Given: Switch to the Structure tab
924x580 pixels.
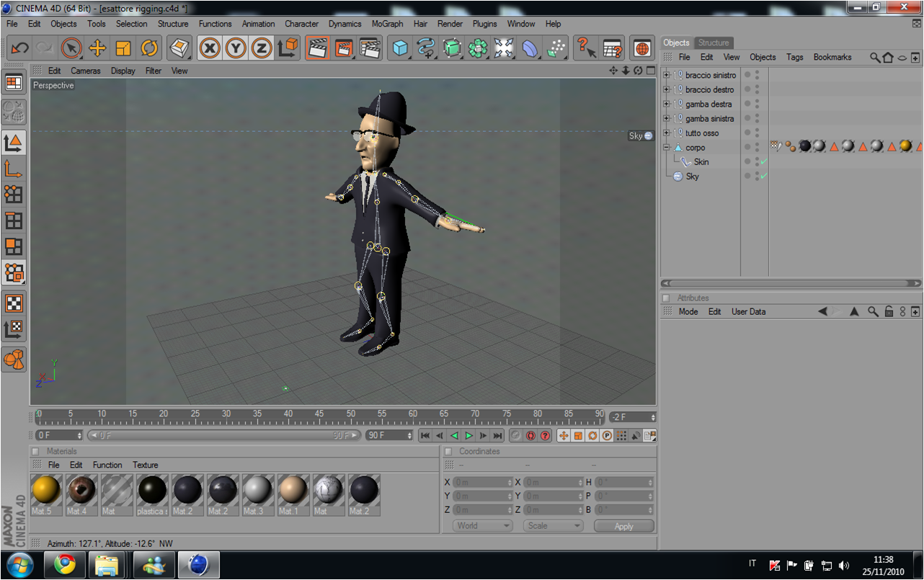Looking at the screenshot, I should [714, 43].
